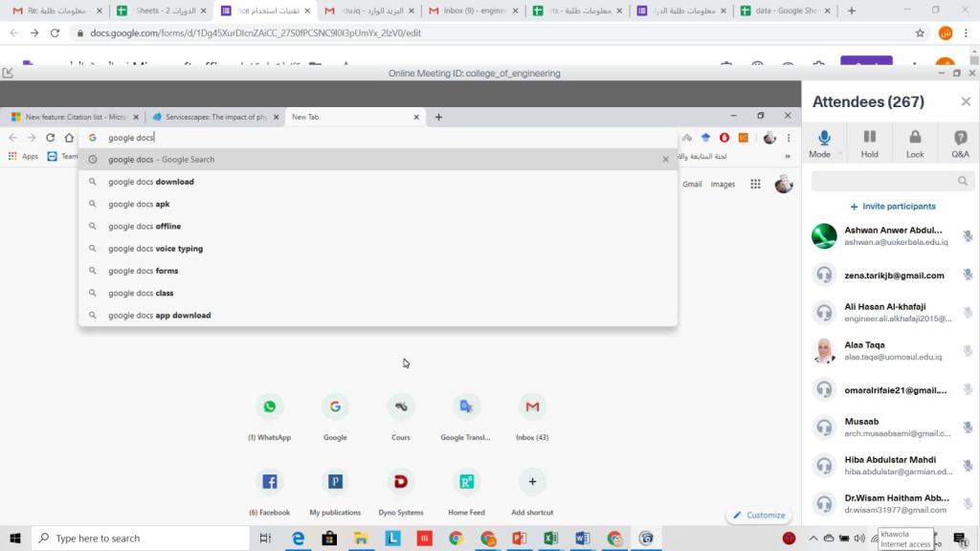Open the WhatsApp shortcut tile
The image size is (980, 551).
click(270, 407)
